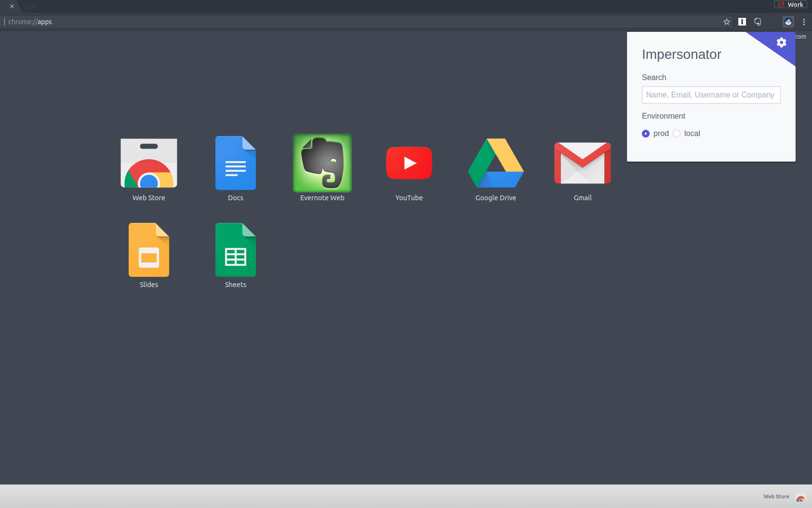This screenshot has width=812, height=508.
Task: Click the Impersonator extension icon
Action: pyautogui.click(x=788, y=21)
